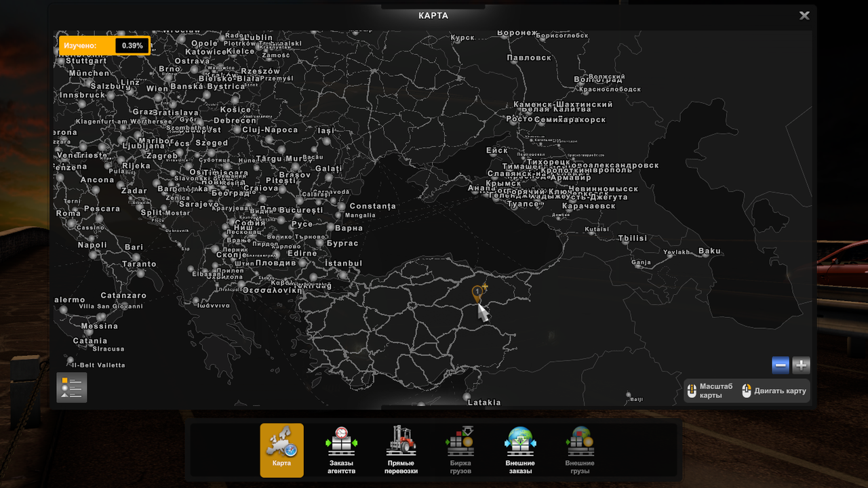Click the Szeged city label
Viewport: 868px width, 488px height.
point(212,143)
